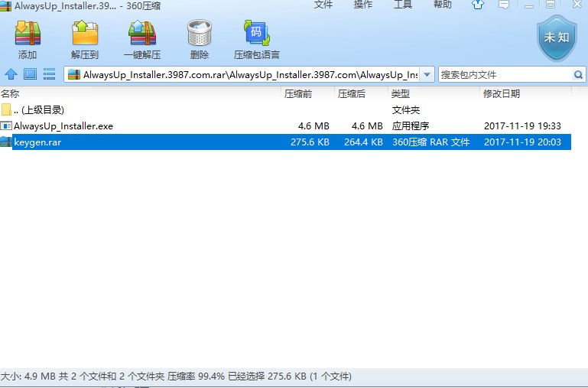
Task: Click the archive path address field
Action: [x=250, y=75]
